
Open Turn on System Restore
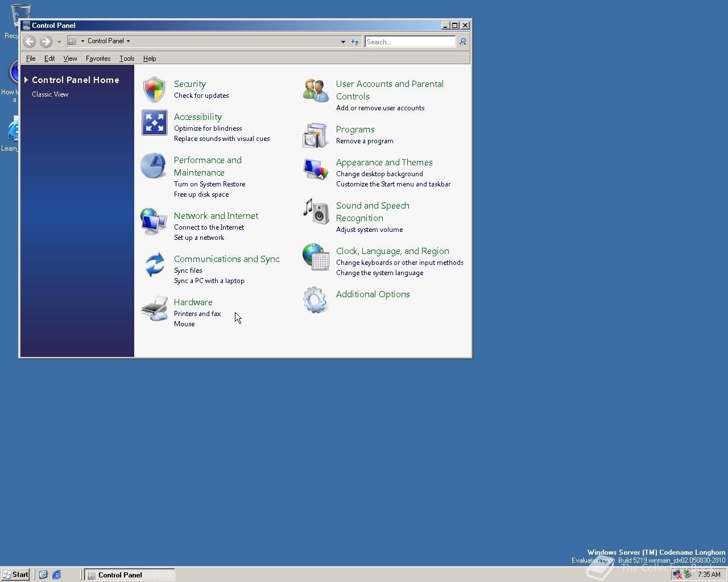pyautogui.click(x=209, y=184)
